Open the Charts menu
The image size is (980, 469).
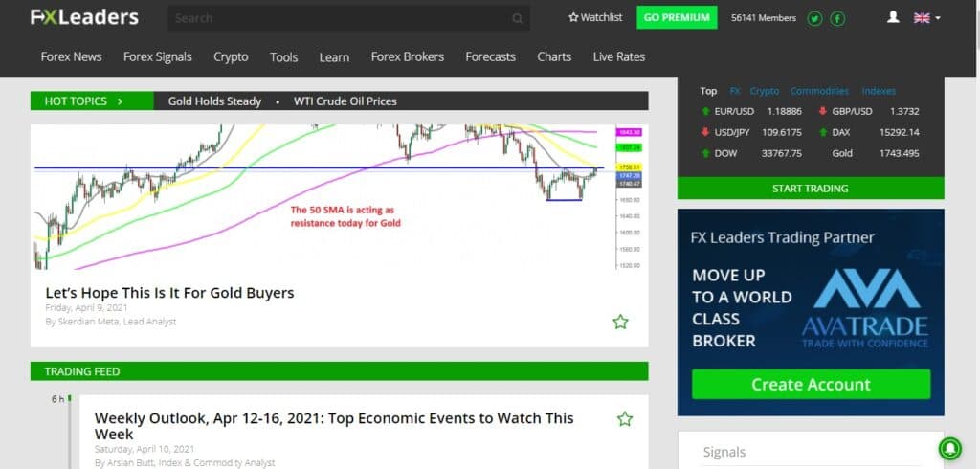click(x=554, y=56)
